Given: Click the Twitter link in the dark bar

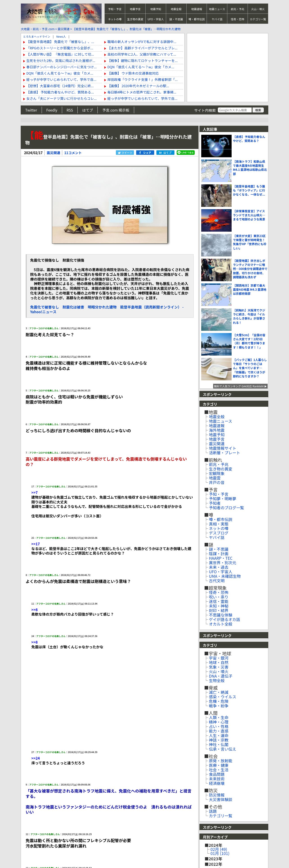Looking at the screenshot, I should tap(31, 110).
